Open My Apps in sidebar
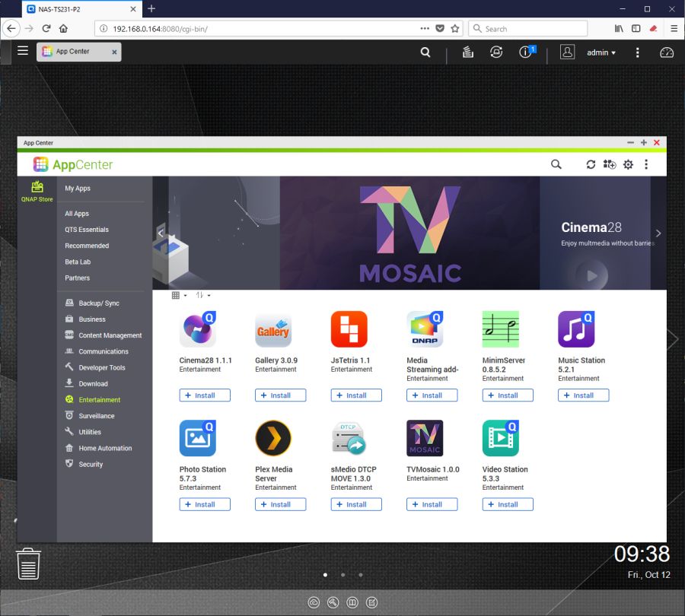685x616 pixels. pyautogui.click(x=78, y=188)
